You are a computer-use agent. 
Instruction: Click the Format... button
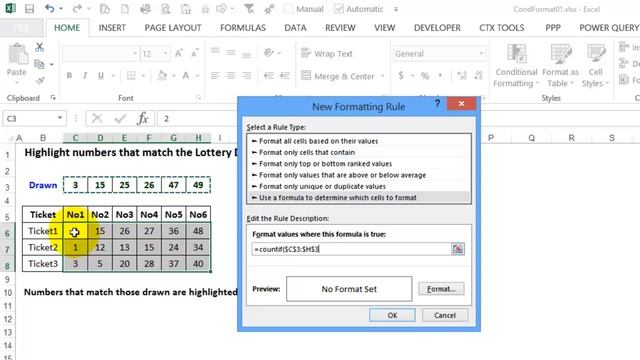441,289
